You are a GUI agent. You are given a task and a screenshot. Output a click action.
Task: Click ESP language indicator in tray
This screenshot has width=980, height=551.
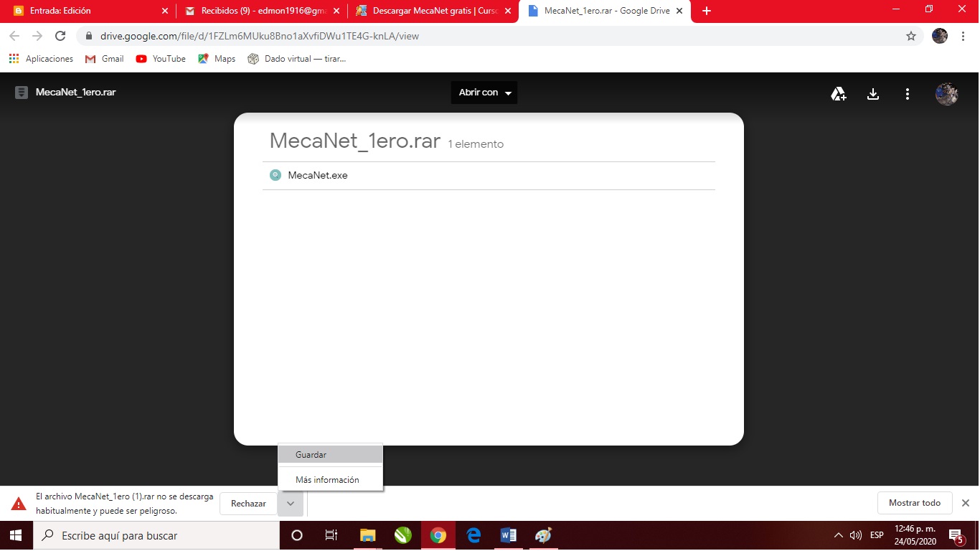click(877, 535)
